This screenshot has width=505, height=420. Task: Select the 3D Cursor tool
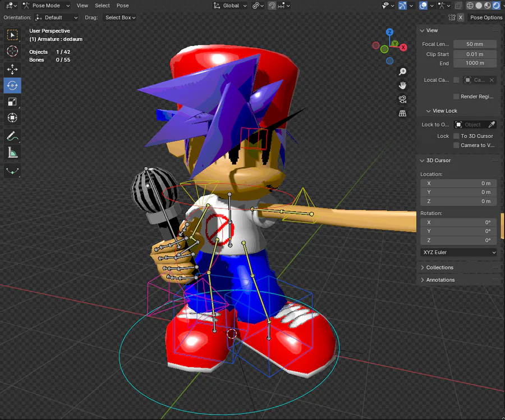click(x=12, y=51)
